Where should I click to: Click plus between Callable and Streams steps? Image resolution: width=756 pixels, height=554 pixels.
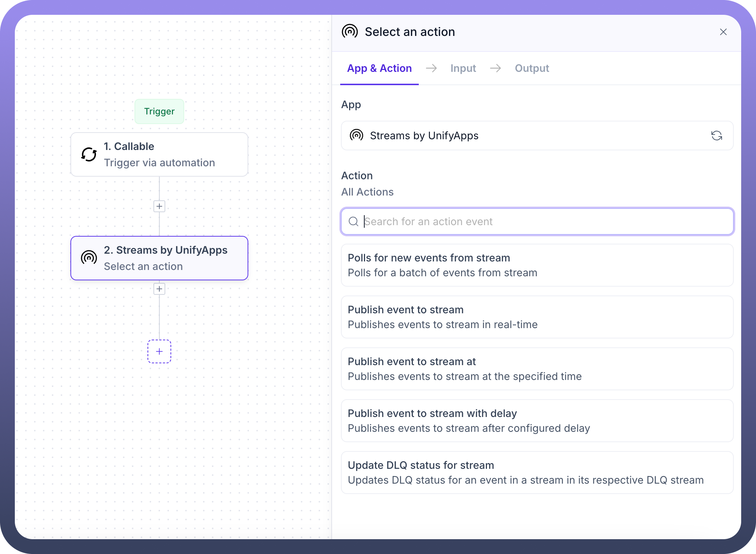159,206
